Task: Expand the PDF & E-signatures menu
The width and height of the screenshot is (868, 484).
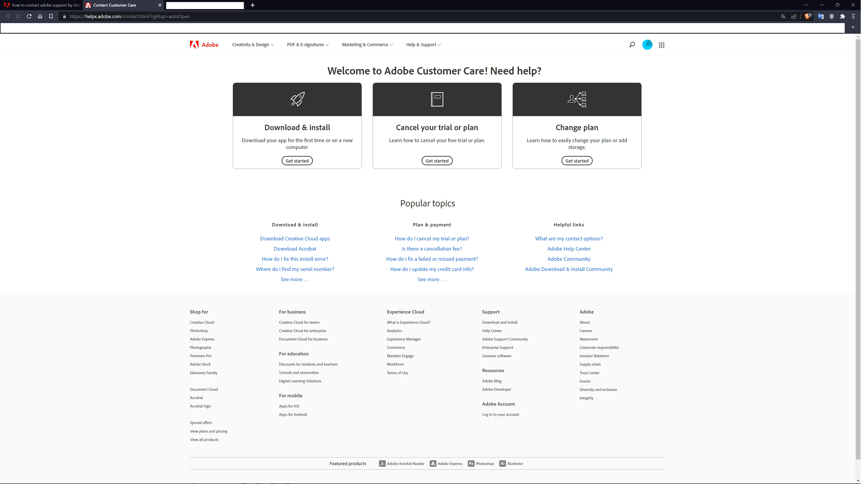Action: click(307, 45)
